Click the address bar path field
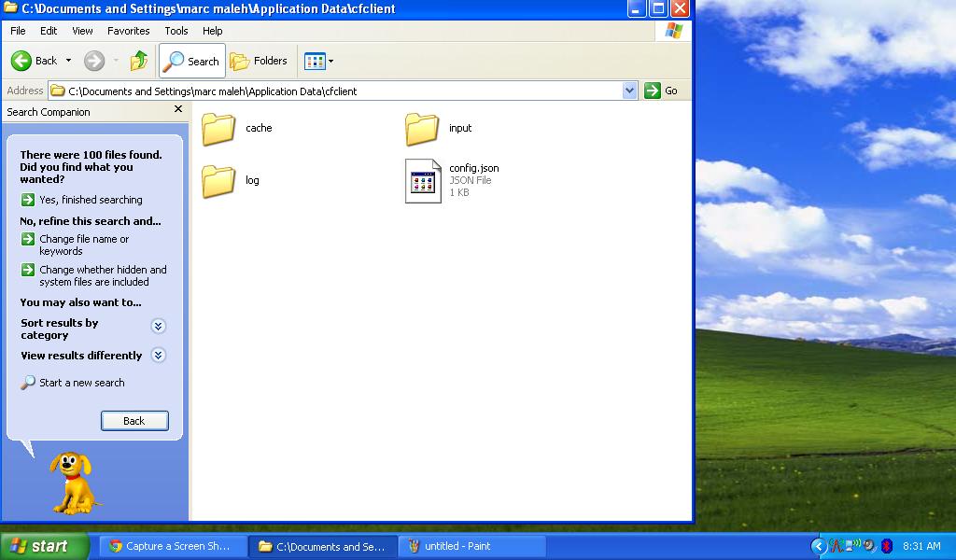 [336, 91]
